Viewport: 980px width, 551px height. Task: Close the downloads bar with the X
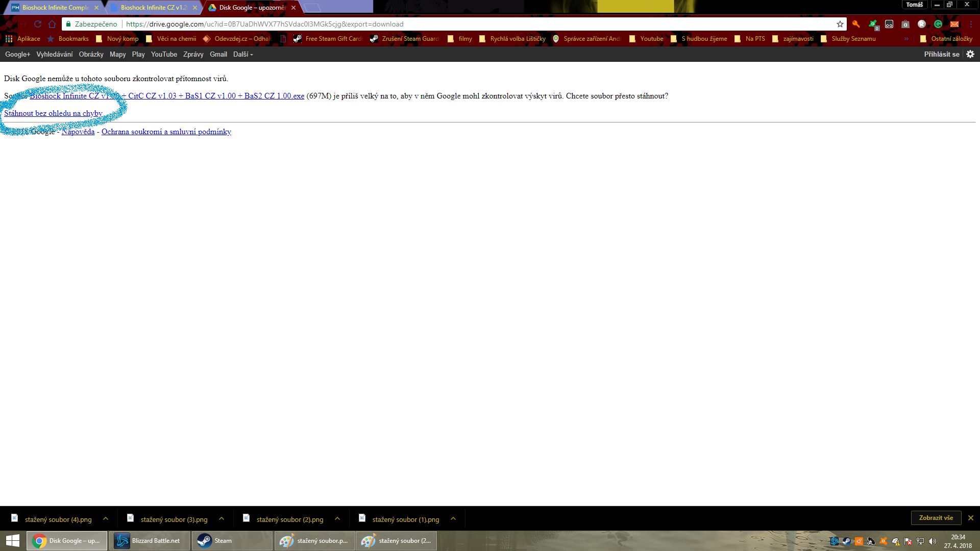pyautogui.click(x=971, y=518)
